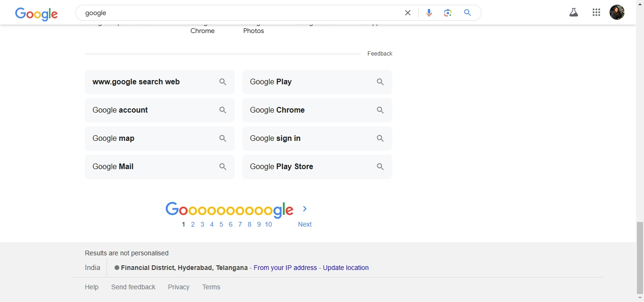Click 'Results are not personalised' text
644x302 pixels.
126,253
